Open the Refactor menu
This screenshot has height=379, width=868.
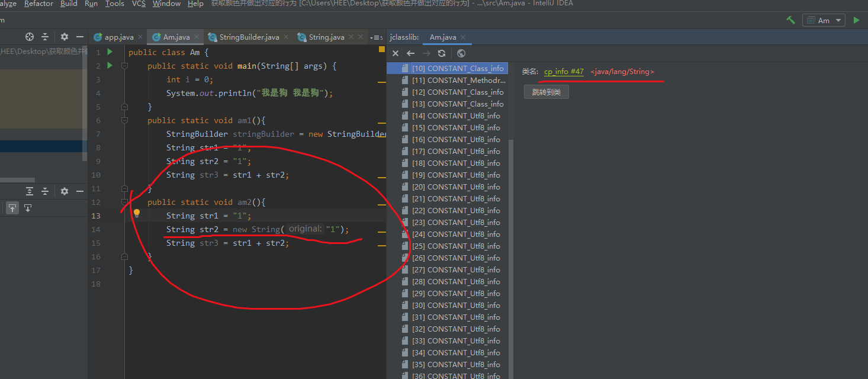38,4
